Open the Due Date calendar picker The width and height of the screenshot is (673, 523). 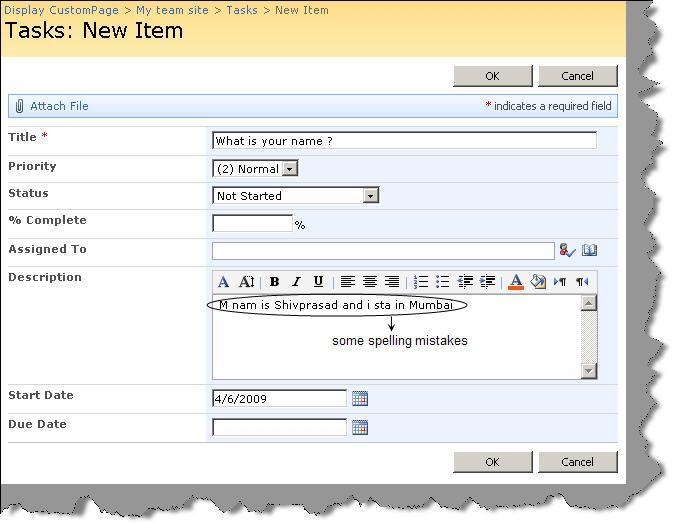point(360,427)
